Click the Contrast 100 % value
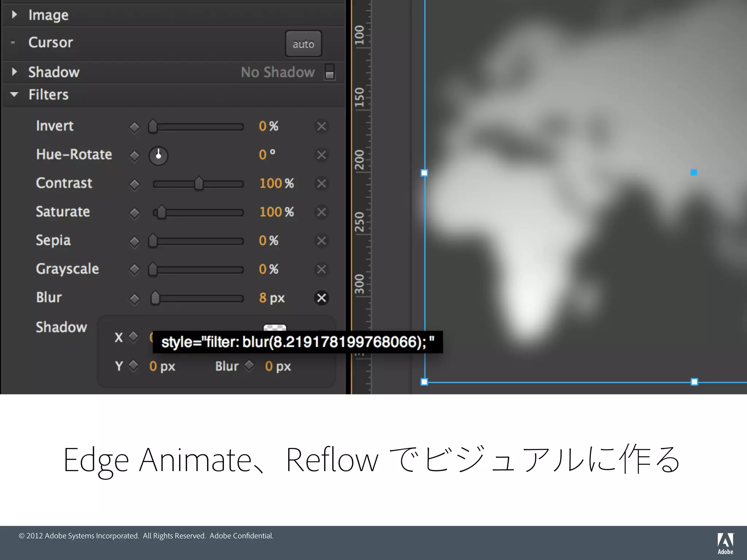Image resolution: width=747 pixels, height=560 pixels. [276, 183]
